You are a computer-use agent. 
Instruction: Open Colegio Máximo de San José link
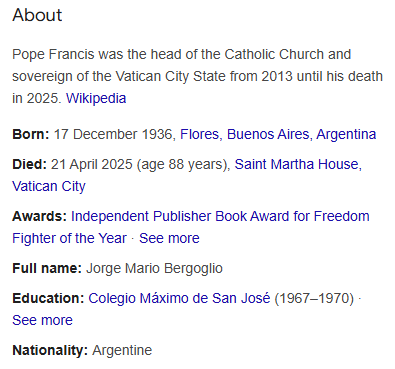pyautogui.click(x=179, y=298)
